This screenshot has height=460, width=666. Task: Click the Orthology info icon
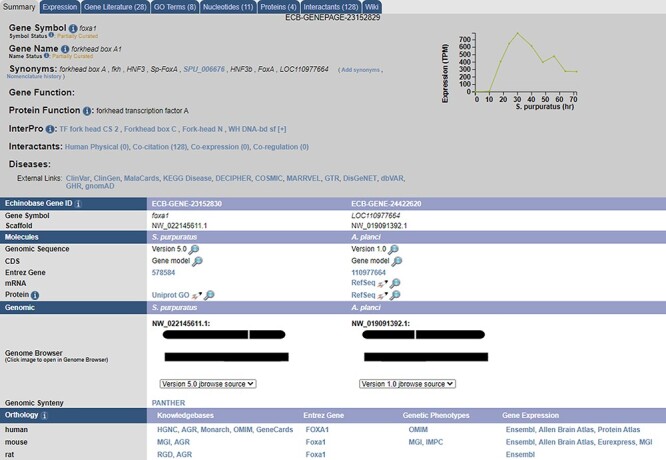pos(45,414)
